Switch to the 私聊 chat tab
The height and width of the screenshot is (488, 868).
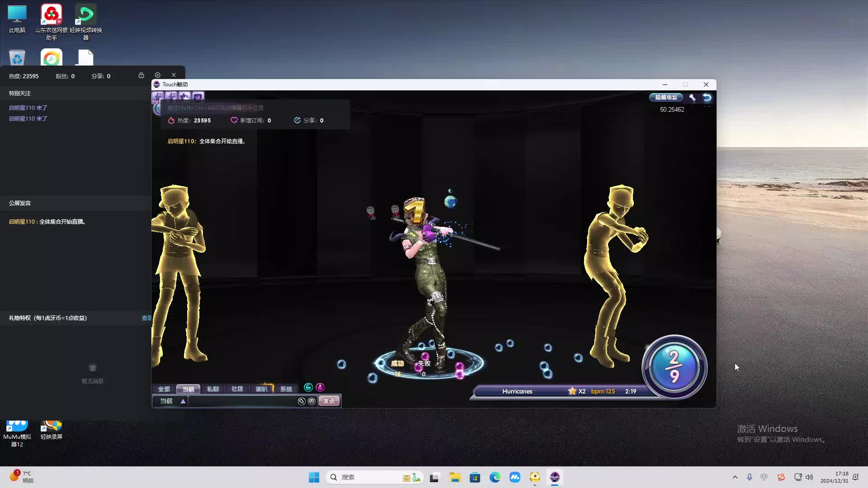click(213, 389)
